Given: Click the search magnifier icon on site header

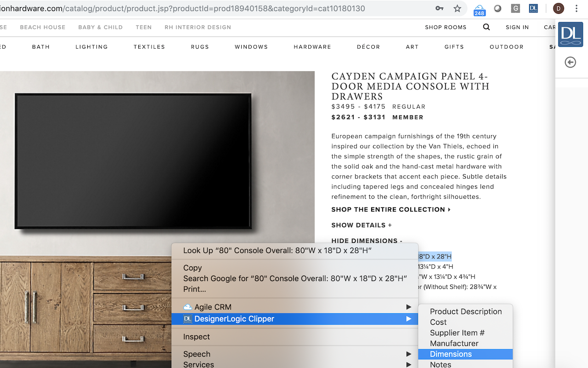Looking at the screenshot, I should 486,27.
